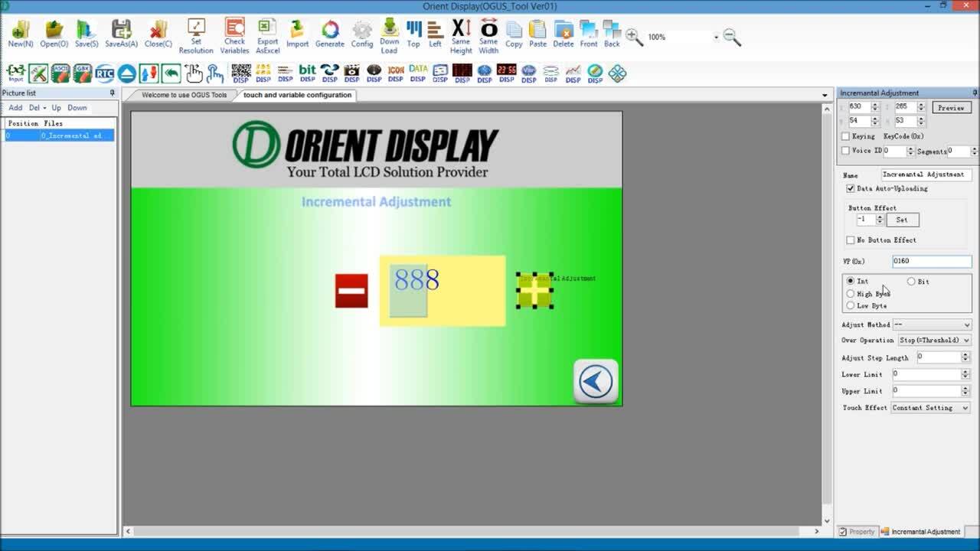Select the Low Byte radio button

(851, 306)
